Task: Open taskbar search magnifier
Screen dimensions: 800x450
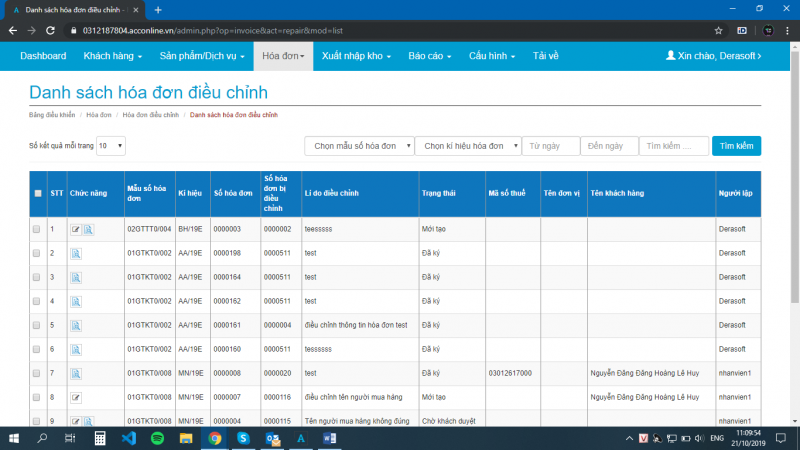Action: coord(42,438)
